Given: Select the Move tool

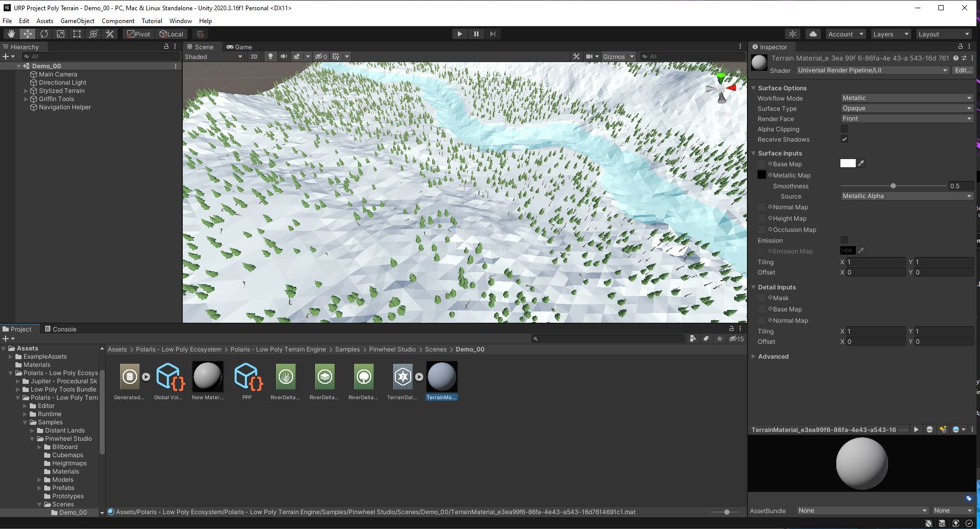Looking at the screenshot, I should click(x=27, y=34).
